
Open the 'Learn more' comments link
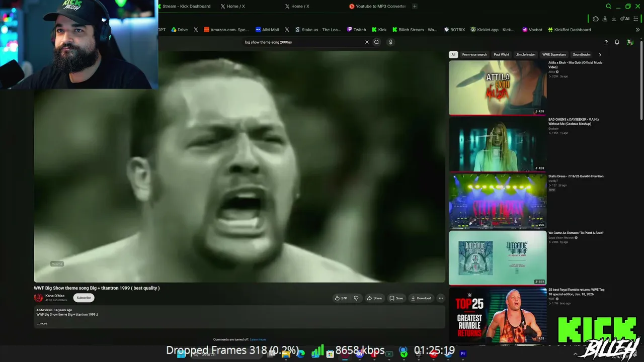tap(258, 339)
